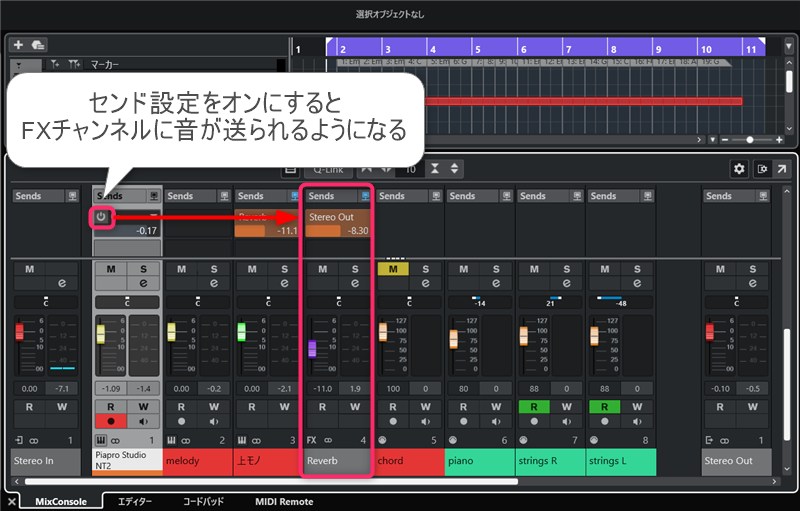Record-enable the melody channel

(x=181, y=422)
